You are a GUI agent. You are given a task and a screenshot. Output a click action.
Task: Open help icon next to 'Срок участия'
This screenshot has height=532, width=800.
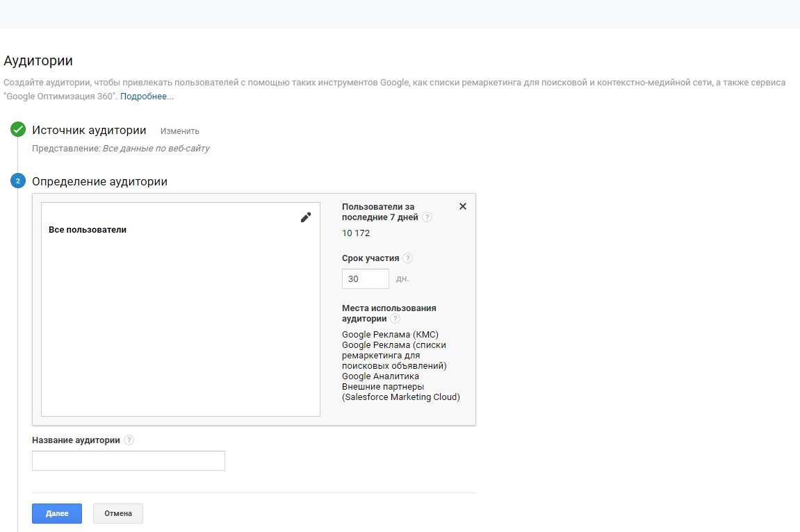[408, 258]
